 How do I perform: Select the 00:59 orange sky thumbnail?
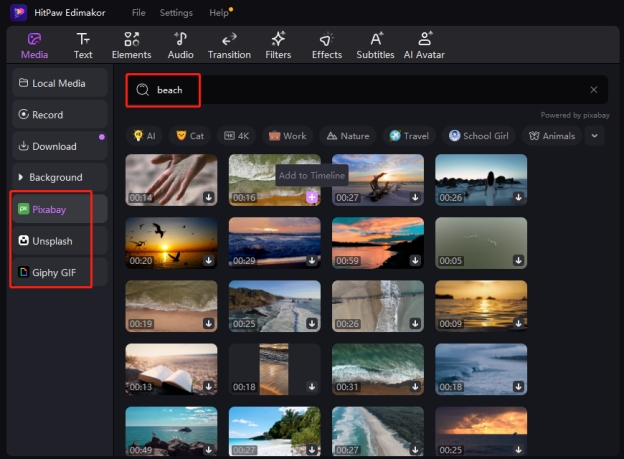click(x=378, y=243)
